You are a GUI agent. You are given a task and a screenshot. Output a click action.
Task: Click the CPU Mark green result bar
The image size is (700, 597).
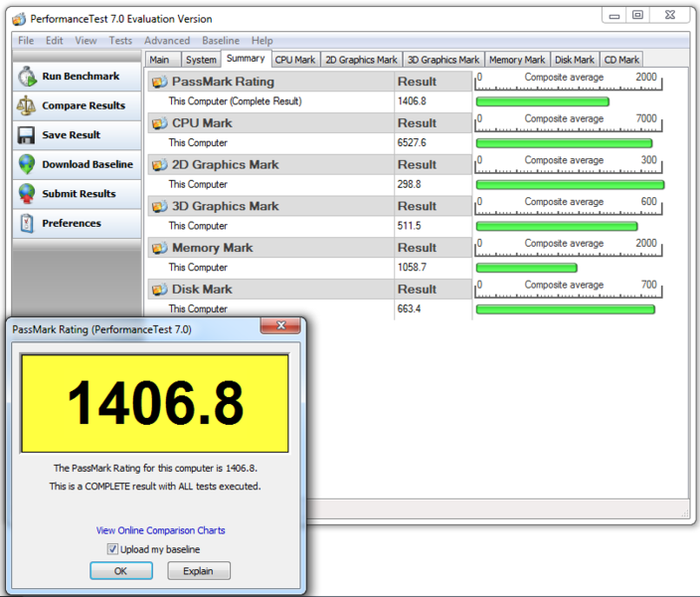coord(565,143)
